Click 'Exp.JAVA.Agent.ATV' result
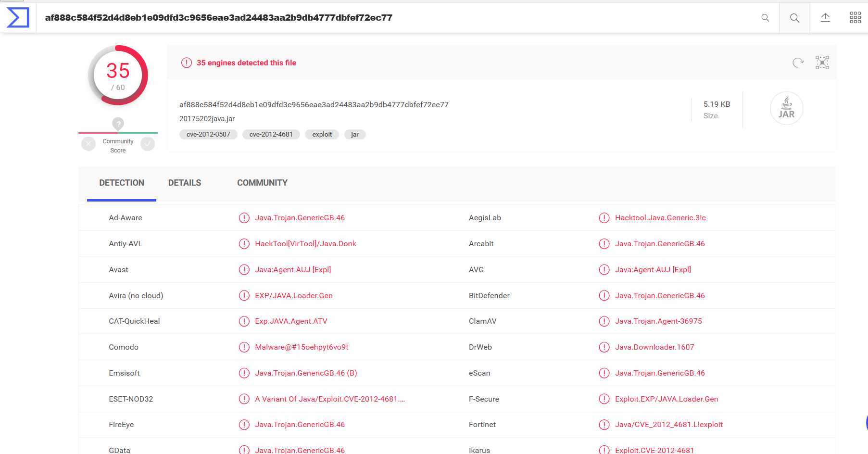 [x=291, y=321]
